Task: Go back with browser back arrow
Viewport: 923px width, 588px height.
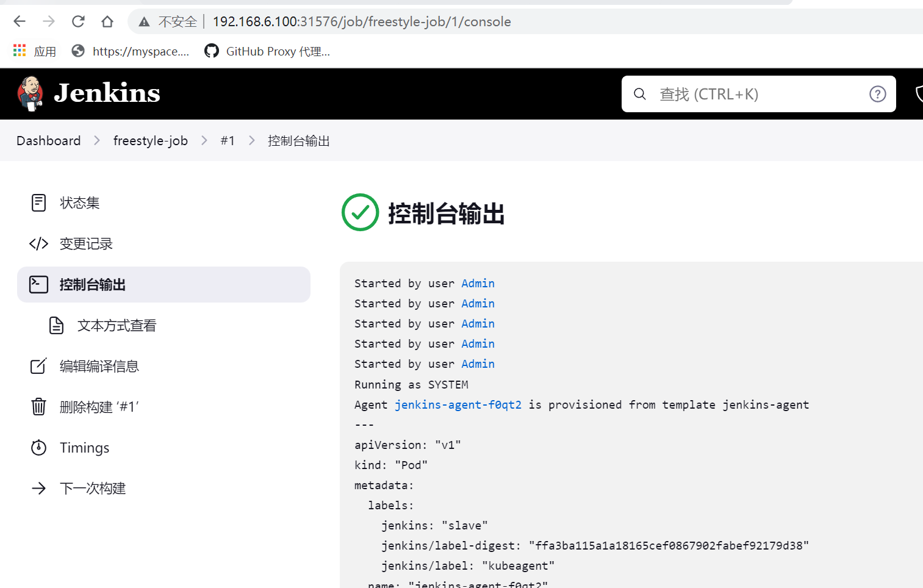Action: [x=20, y=21]
